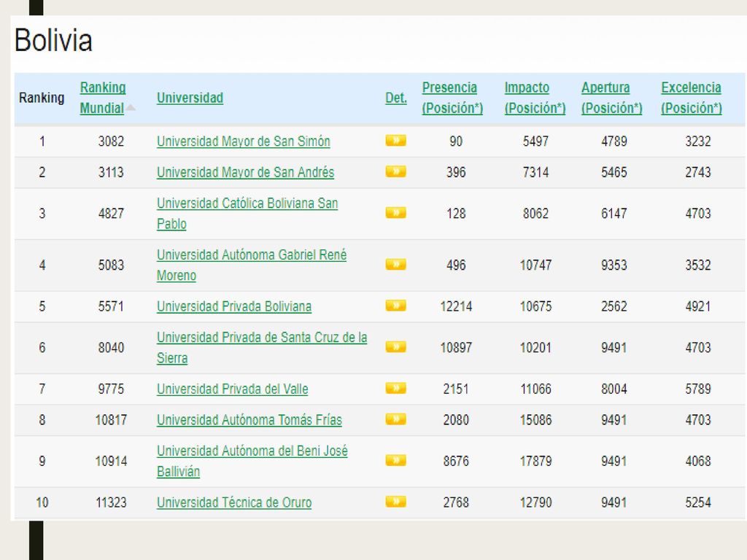Sort by Presencia (Posición*) header
The height and width of the screenshot is (560, 747).
452,98
